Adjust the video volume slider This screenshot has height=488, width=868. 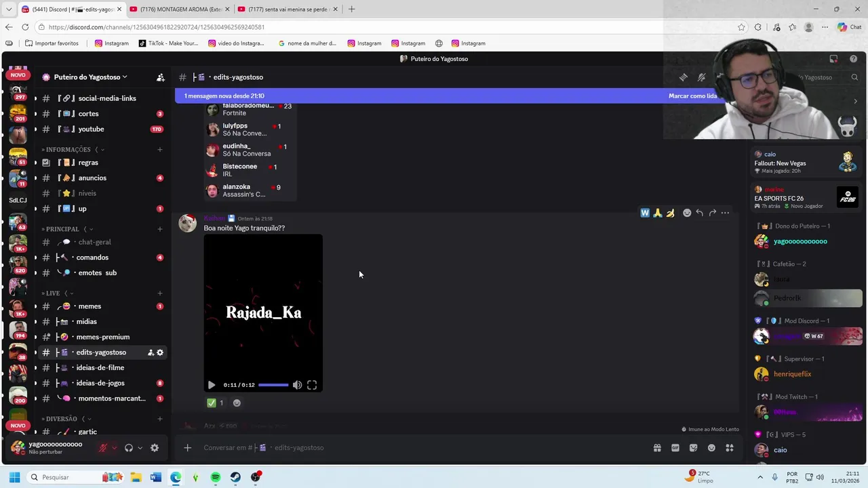273,385
